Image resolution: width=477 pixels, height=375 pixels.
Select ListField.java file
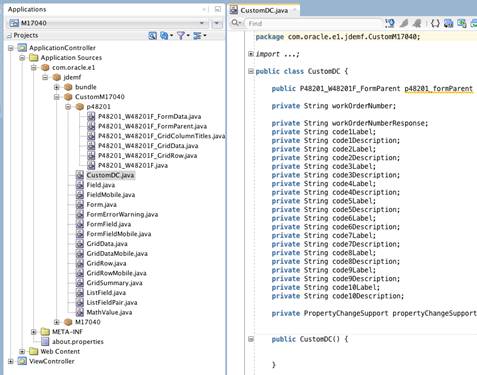[x=106, y=293]
